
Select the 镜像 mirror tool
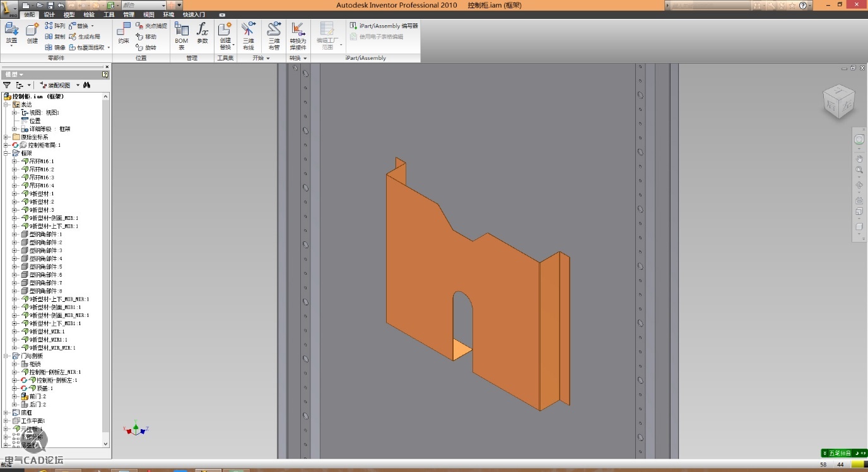55,47
